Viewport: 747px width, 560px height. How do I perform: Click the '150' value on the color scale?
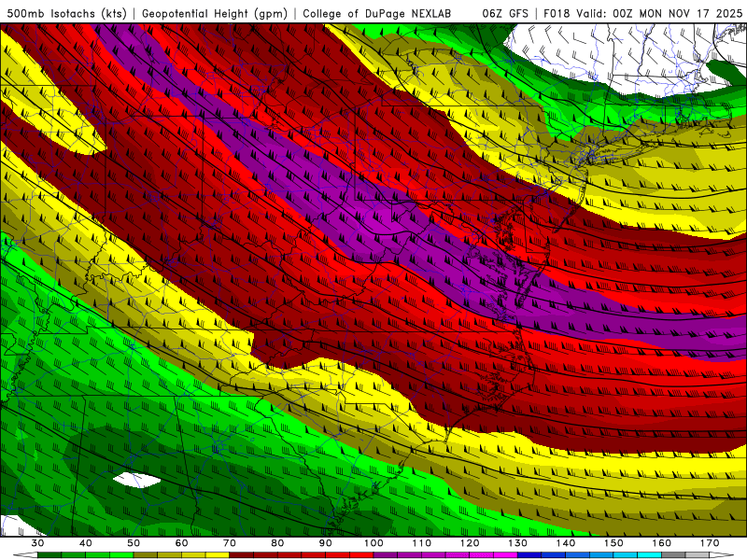[613, 543]
